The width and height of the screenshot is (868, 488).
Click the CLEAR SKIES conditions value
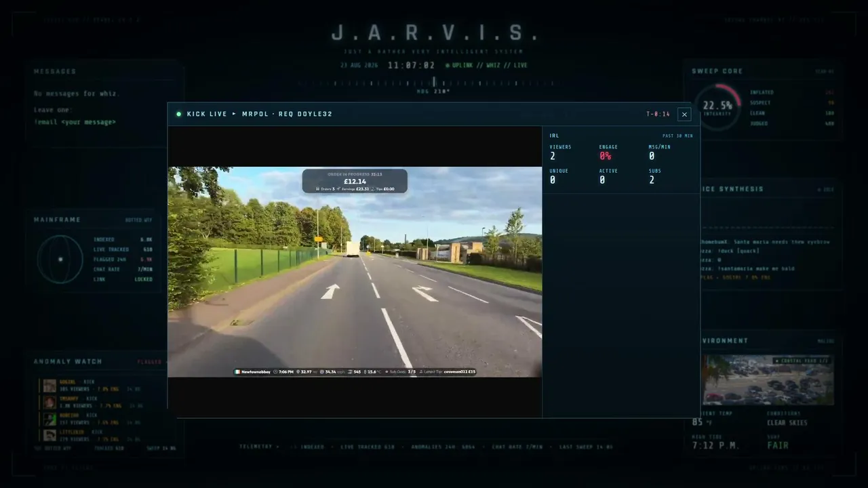point(787,423)
